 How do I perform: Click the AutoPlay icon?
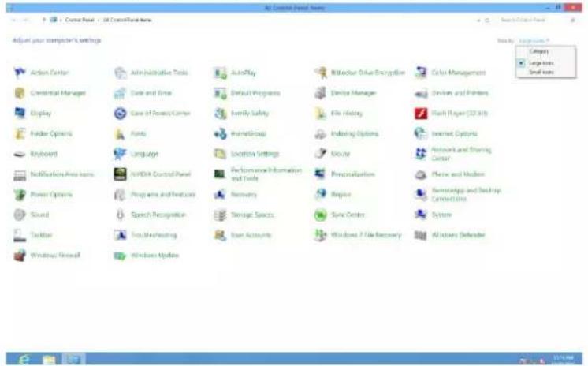point(220,73)
